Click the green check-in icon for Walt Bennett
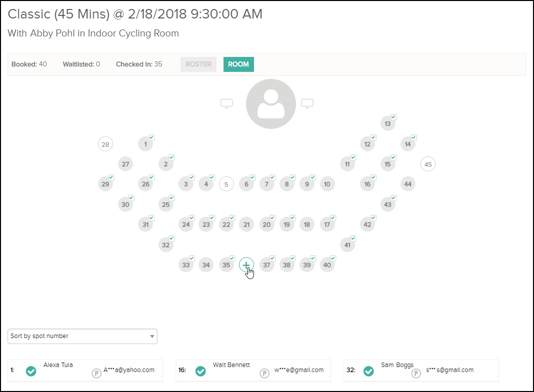 (200, 372)
